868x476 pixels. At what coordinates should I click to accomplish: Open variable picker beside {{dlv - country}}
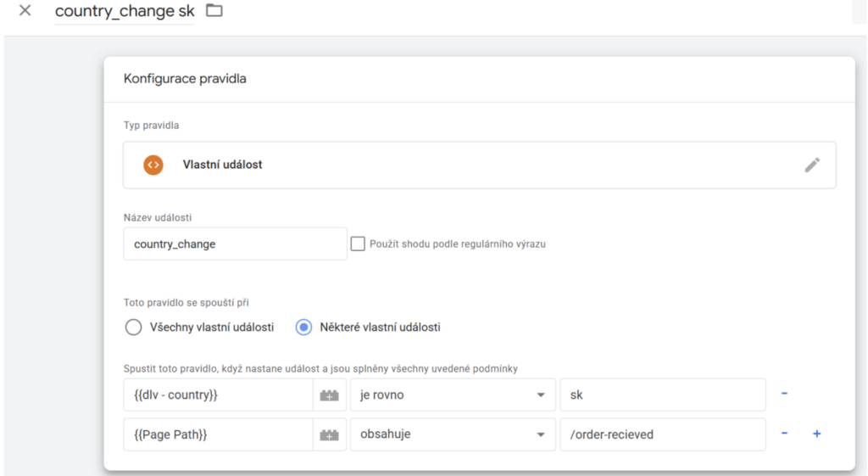click(329, 395)
